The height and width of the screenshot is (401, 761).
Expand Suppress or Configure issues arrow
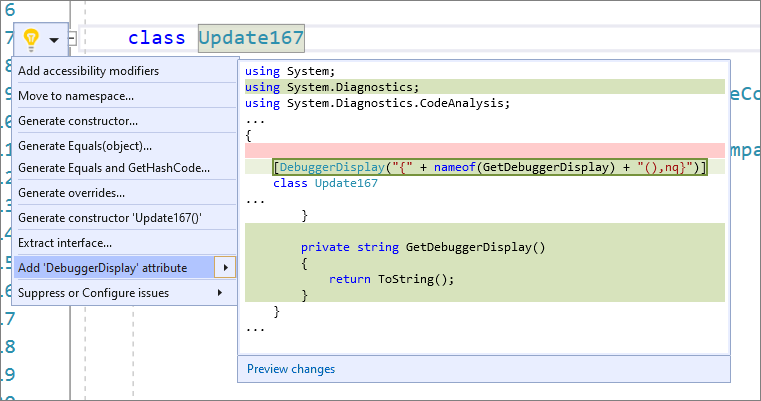pos(220,293)
